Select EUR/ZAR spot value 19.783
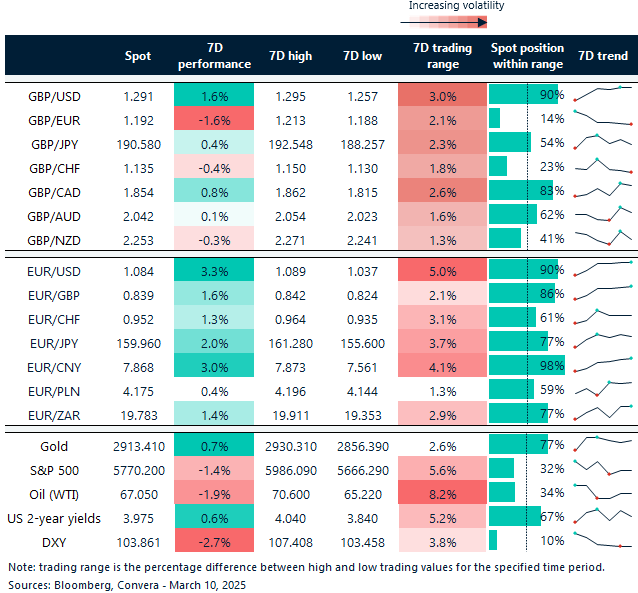The image size is (638, 593). click(x=139, y=416)
